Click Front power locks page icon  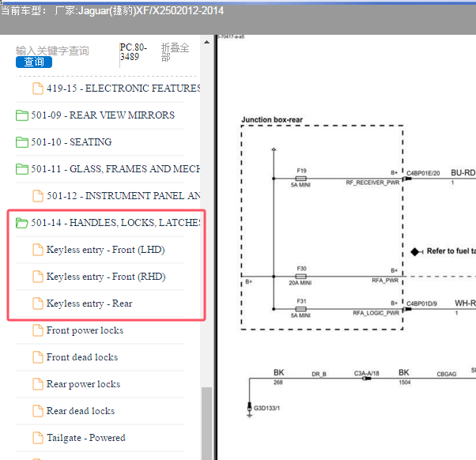[x=38, y=330]
